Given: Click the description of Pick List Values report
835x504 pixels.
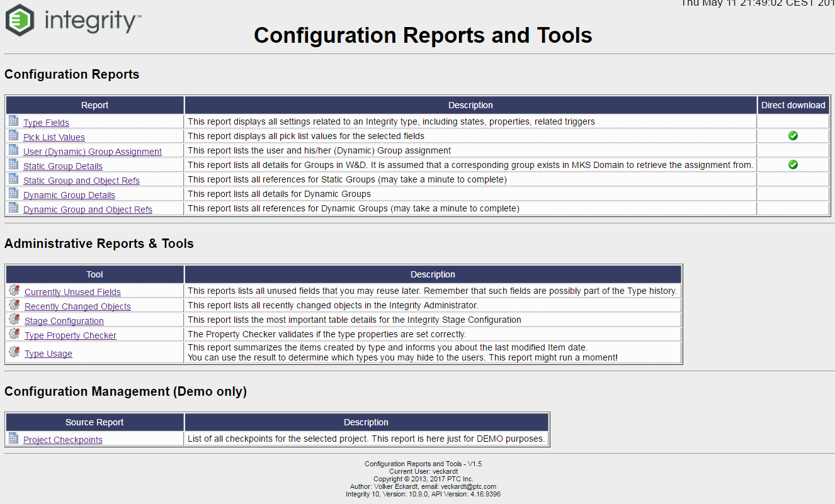Looking at the screenshot, I should coord(306,135).
